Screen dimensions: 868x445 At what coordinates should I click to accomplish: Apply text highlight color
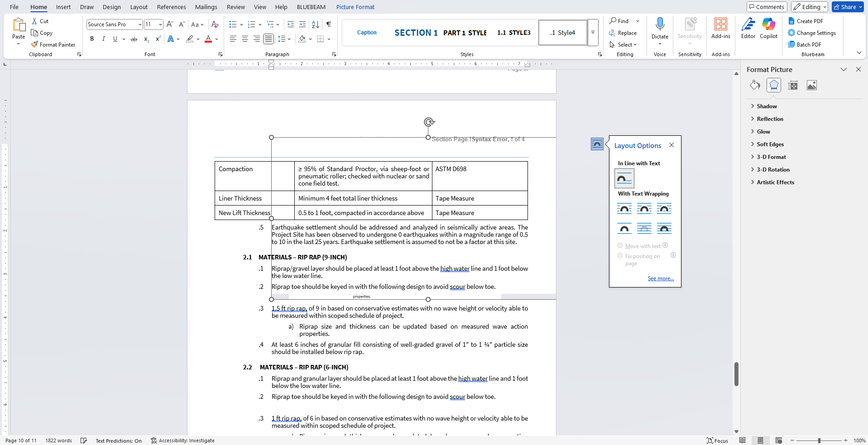(190, 39)
